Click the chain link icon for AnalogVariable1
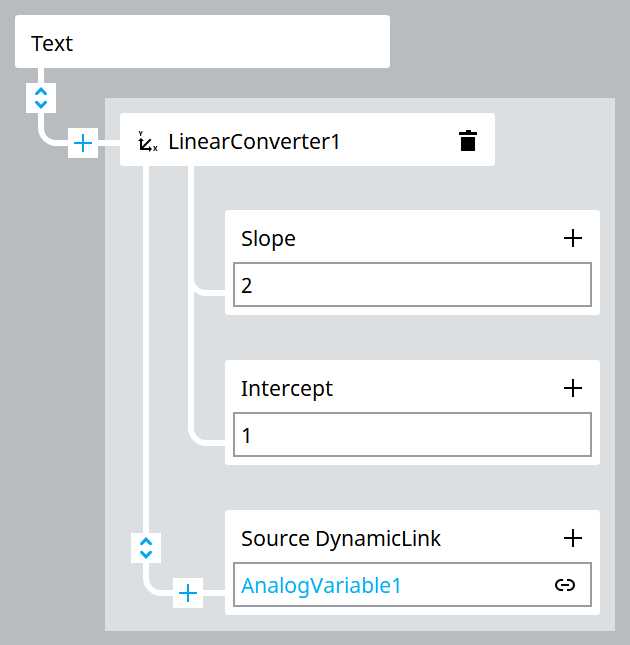 click(x=565, y=585)
